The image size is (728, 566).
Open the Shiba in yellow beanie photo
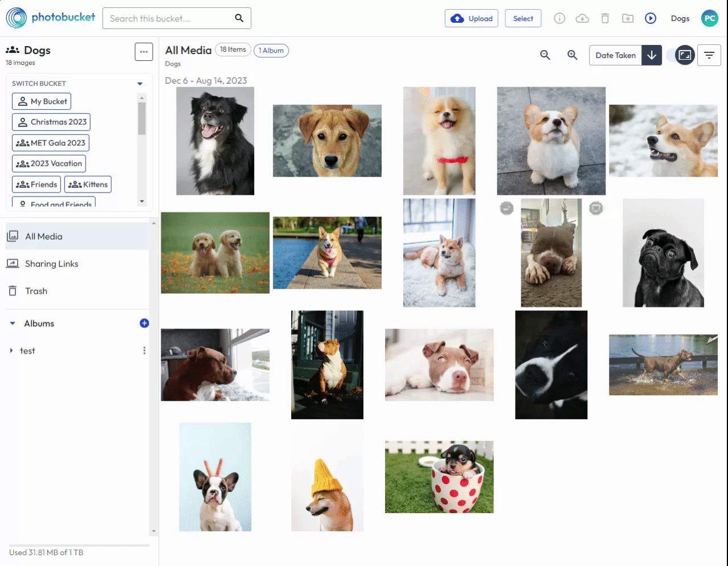point(327,477)
